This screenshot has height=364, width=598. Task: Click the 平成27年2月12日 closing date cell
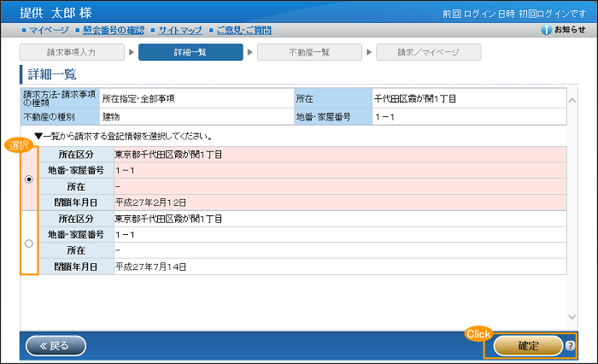pos(339,203)
